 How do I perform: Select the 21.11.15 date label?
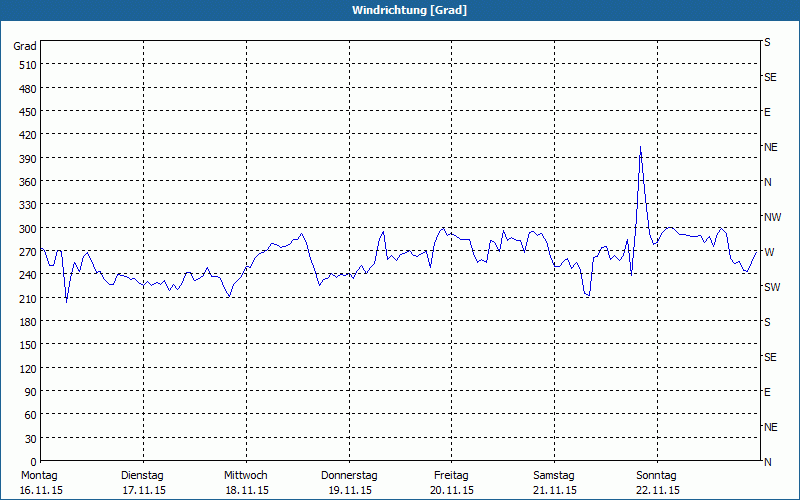pyautogui.click(x=555, y=490)
